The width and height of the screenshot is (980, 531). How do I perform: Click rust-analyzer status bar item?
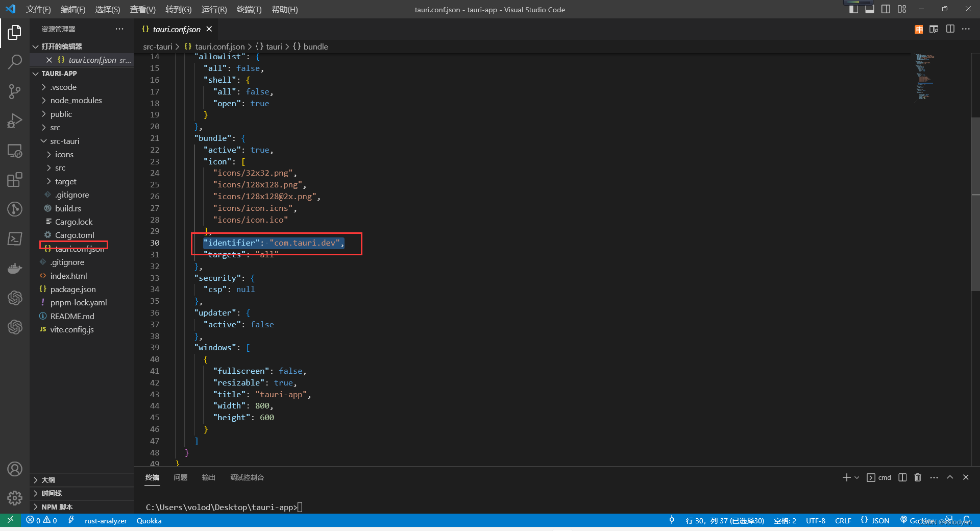pyautogui.click(x=106, y=521)
